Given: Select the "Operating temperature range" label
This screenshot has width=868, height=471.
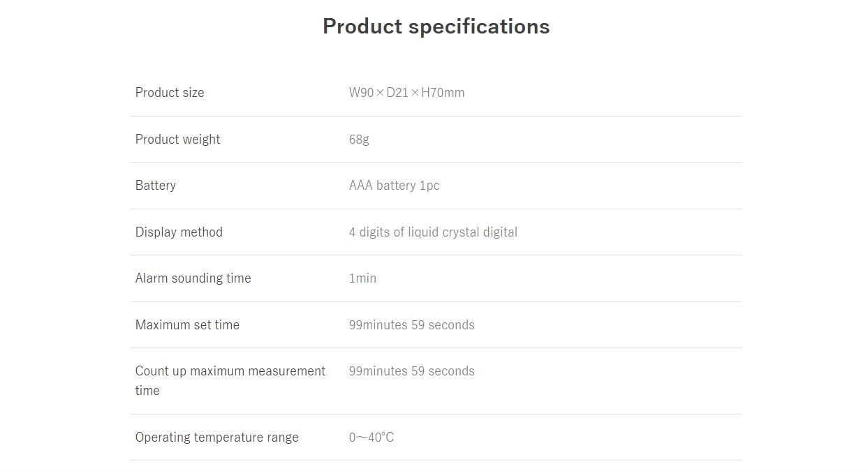Looking at the screenshot, I should (216, 438).
